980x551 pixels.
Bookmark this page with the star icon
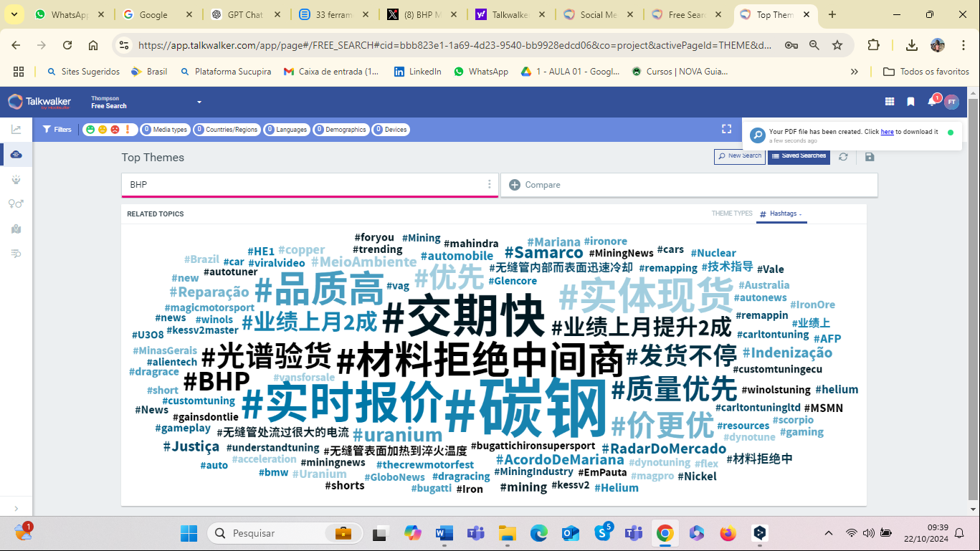837,45
